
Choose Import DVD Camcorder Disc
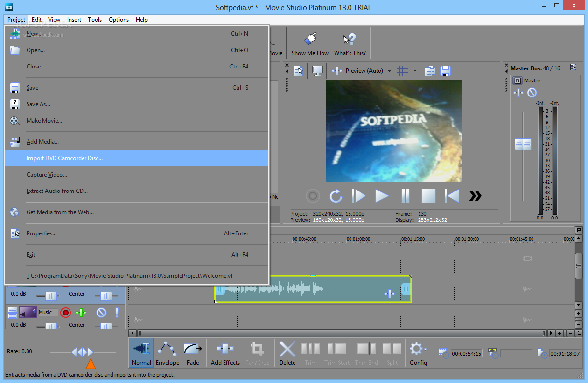pyautogui.click(x=137, y=158)
